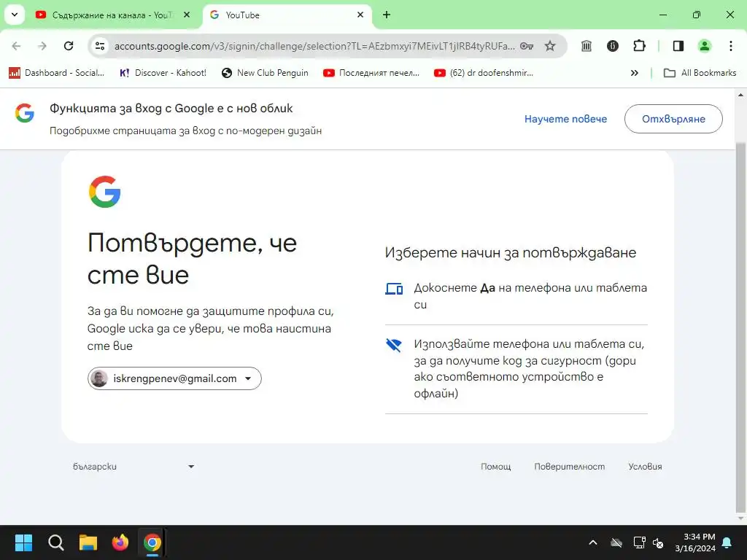Open Windows taskbar search
747x560 pixels.
click(x=55, y=542)
